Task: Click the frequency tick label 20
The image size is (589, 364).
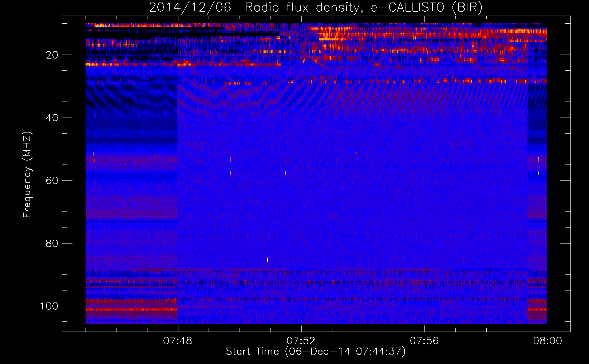Action: point(52,55)
